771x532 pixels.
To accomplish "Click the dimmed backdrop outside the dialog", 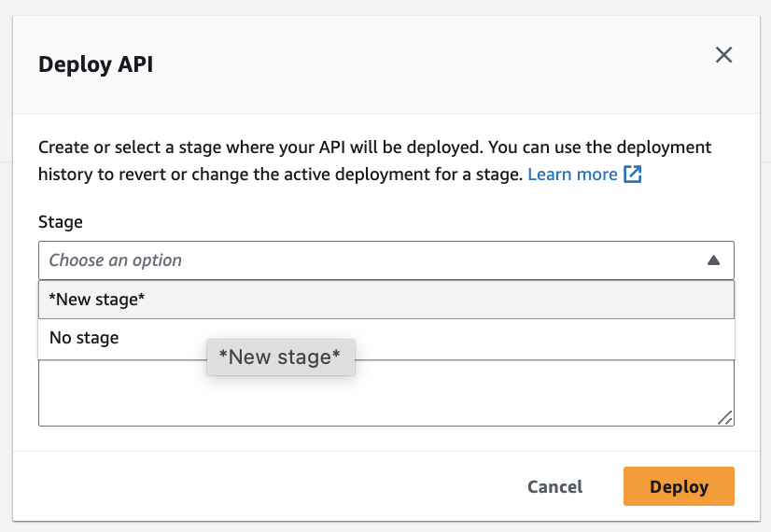I will (x=6, y=280).
